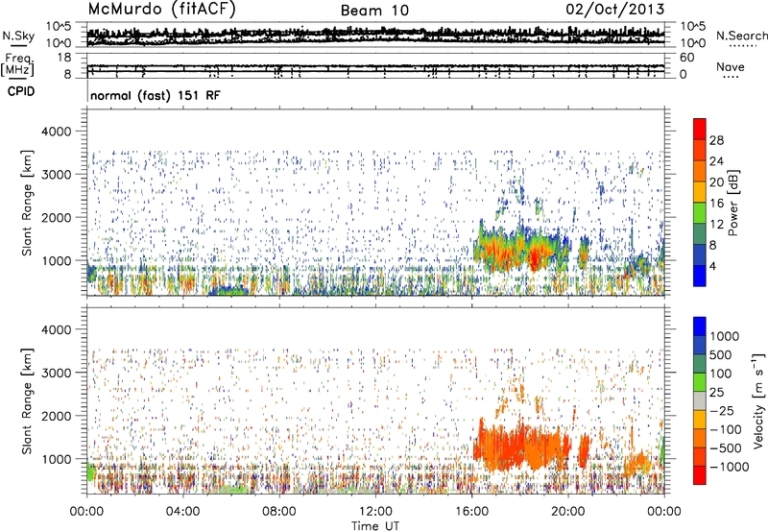
Task: Click the "12" power colorbar label
Action: (716, 225)
